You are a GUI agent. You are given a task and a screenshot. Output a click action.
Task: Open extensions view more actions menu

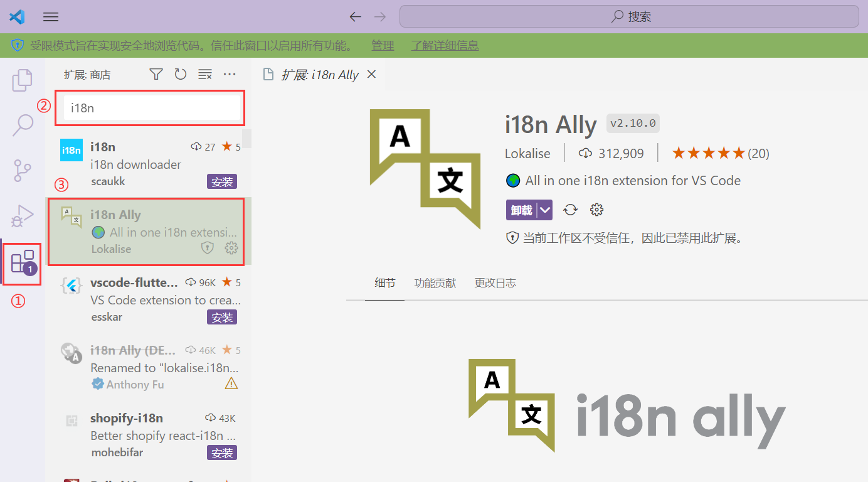point(230,75)
